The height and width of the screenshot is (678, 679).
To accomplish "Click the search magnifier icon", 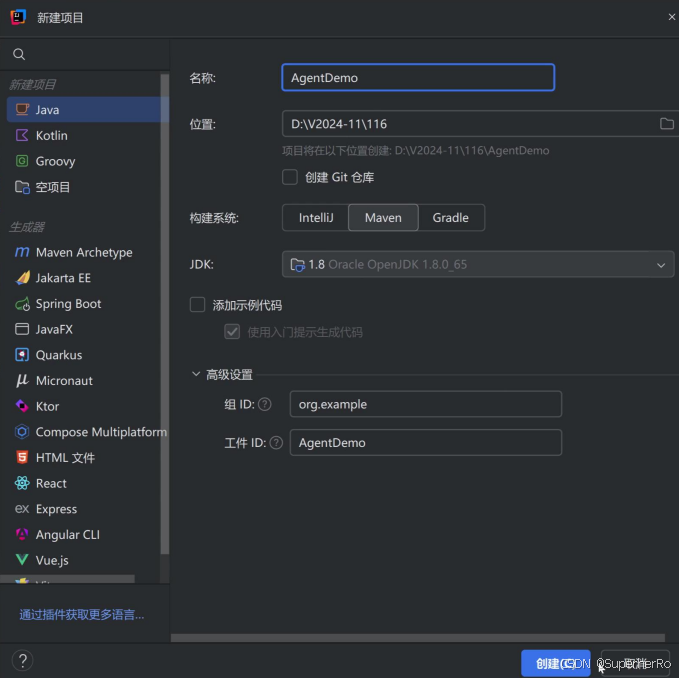I will pos(19,54).
